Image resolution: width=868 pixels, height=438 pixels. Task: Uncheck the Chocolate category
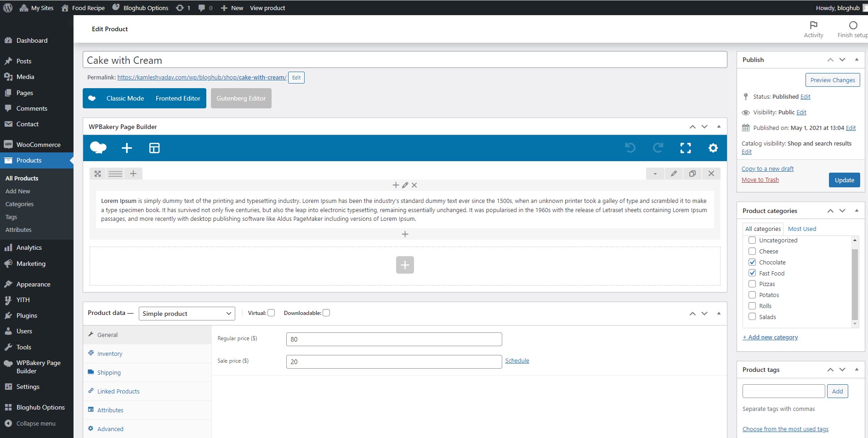tap(752, 262)
